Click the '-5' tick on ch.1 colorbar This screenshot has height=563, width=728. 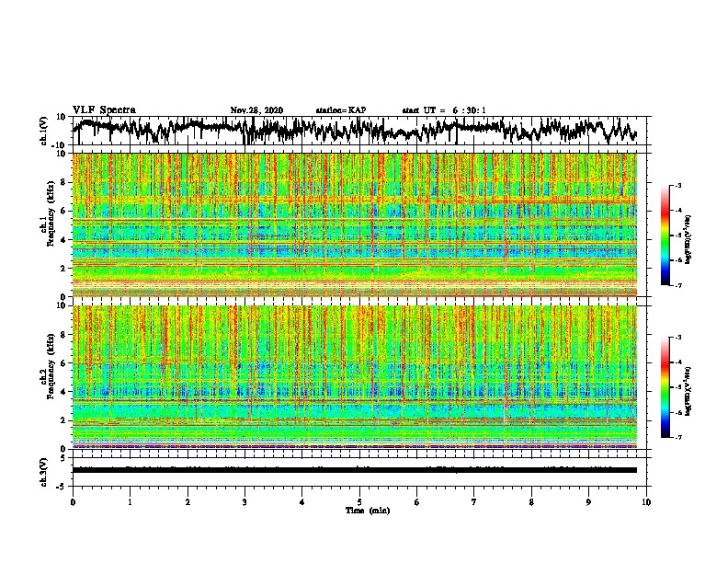pos(678,236)
